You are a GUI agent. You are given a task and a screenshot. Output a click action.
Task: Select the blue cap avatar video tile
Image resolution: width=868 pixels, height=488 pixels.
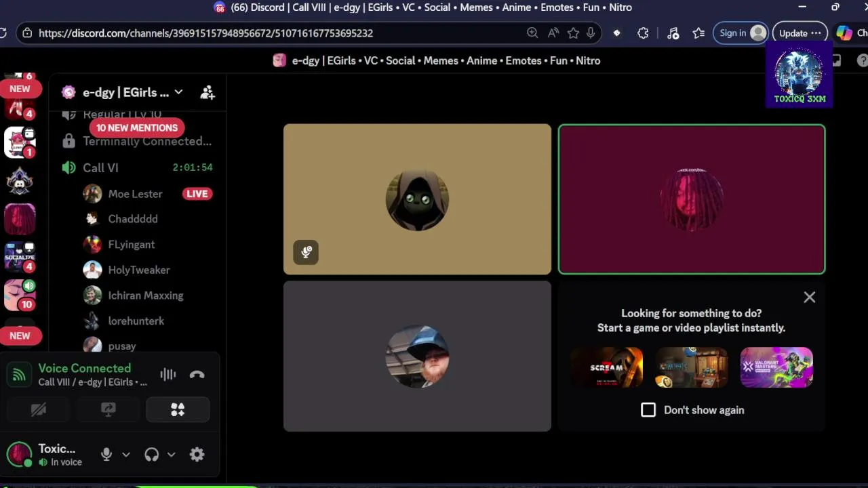click(417, 356)
